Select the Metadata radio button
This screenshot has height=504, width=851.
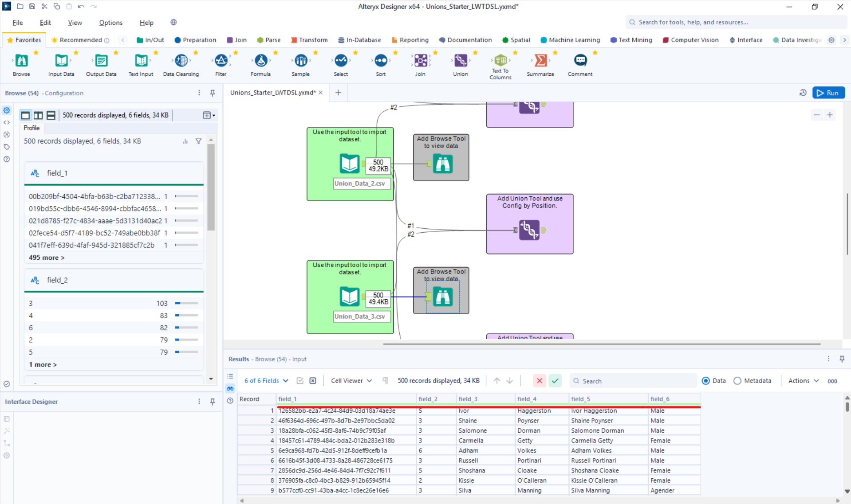(x=737, y=381)
